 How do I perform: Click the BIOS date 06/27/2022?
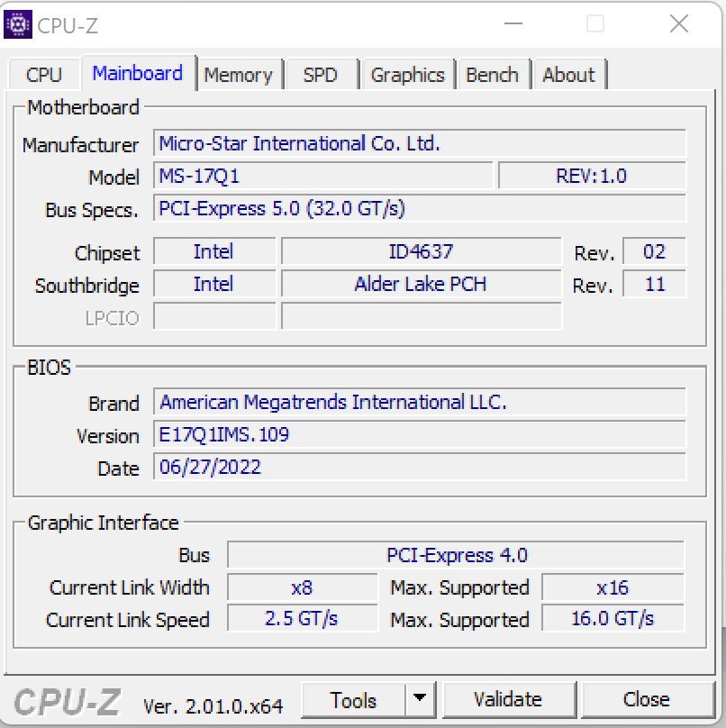pos(420,467)
